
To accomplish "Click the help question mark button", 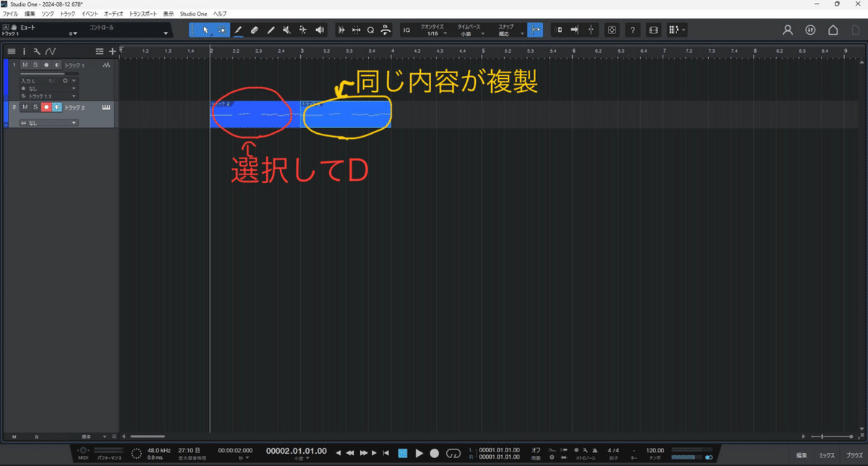I will (632, 30).
